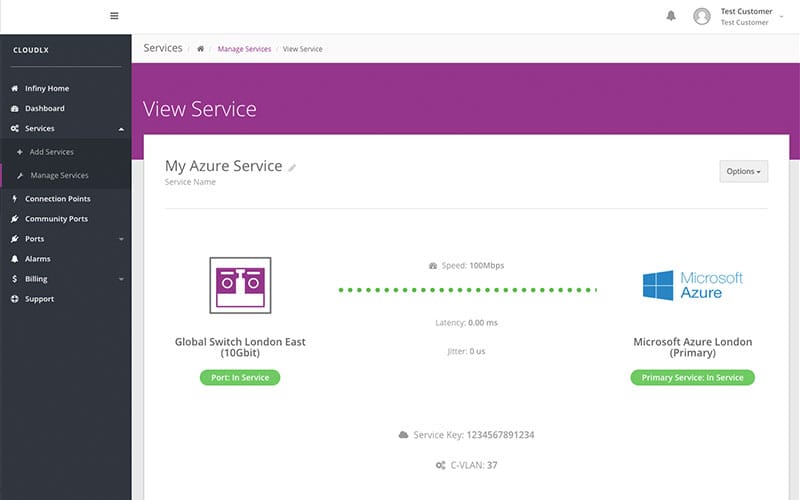Click the speed gauge icon
The height and width of the screenshot is (500, 800).
433,266
